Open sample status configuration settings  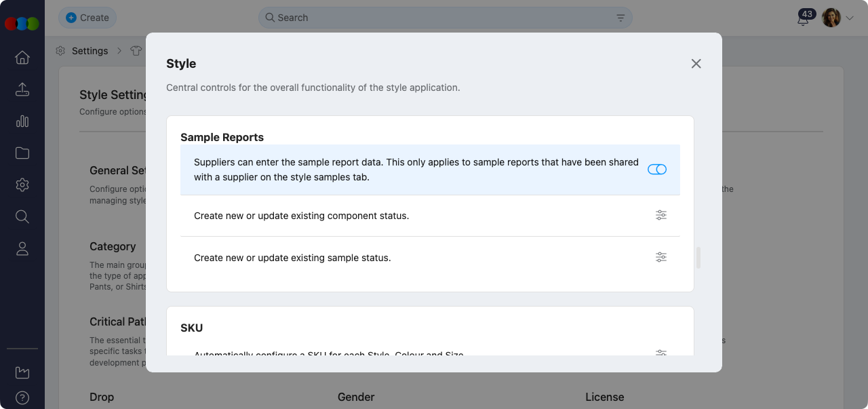(x=661, y=257)
